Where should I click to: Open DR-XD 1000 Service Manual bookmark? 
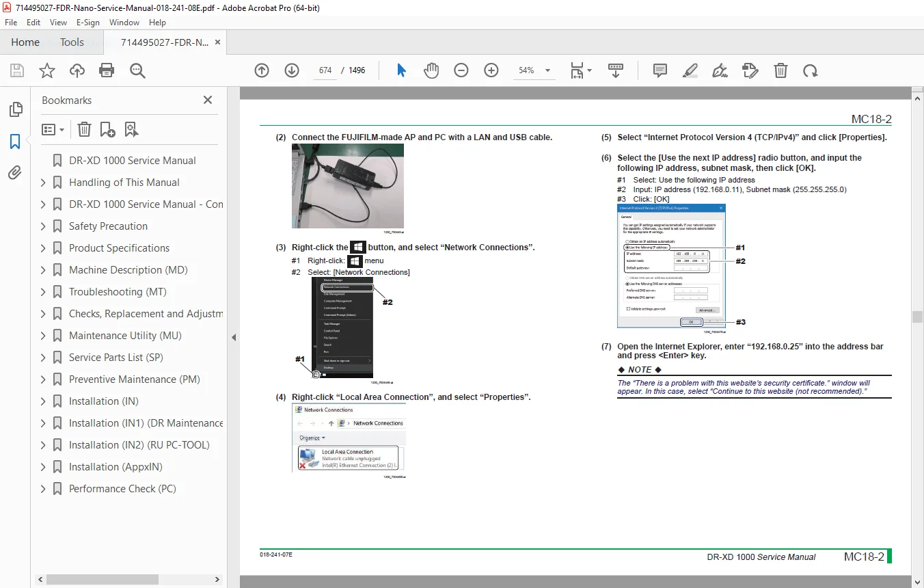(x=132, y=161)
